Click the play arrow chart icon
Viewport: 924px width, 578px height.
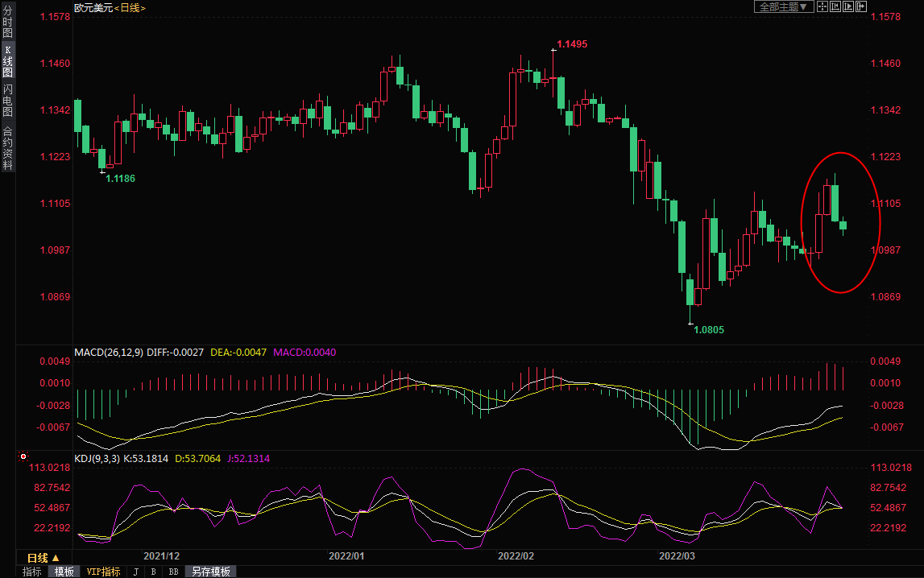[x=848, y=6]
